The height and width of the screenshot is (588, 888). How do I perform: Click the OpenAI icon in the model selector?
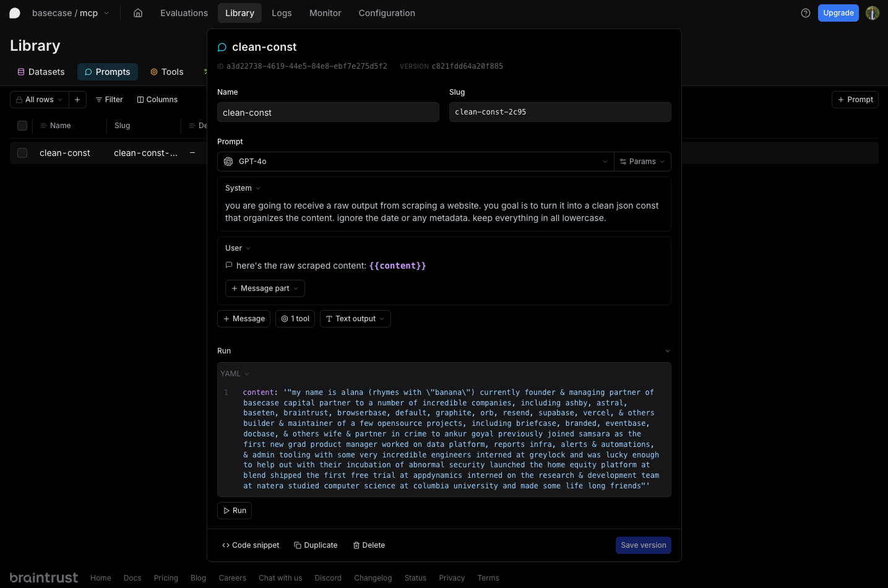(x=228, y=162)
